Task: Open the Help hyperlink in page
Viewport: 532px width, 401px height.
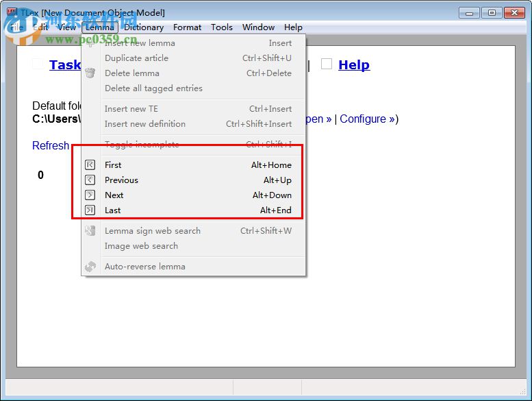Action: (354, 64)
